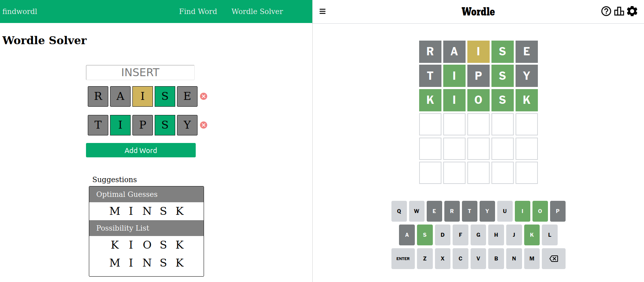Click the gray E key on keyboard
Image resolution: width=644 pixels, height=282 pixels.
pyautogui.click(x=434, y=211)
